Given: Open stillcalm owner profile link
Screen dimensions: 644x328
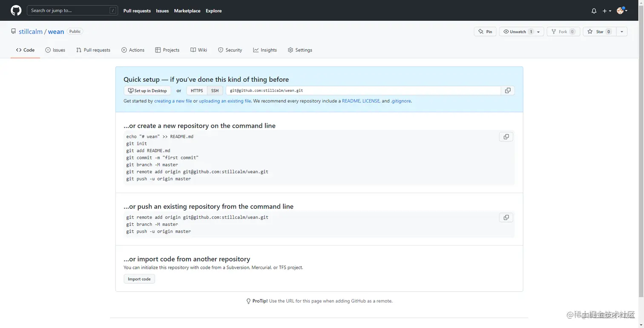Looking at the screenshot, I should 31,31.
